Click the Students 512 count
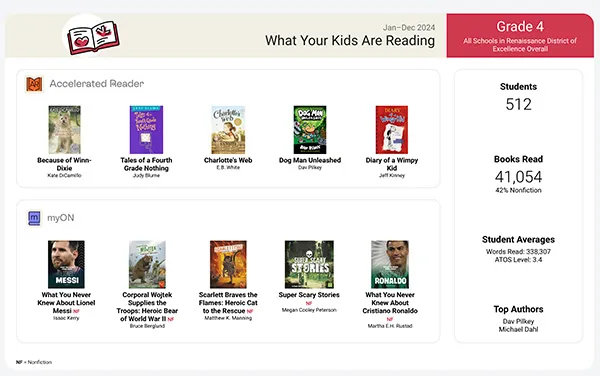Viewport: 600px width, 376px height. click(x=518, y=104)
